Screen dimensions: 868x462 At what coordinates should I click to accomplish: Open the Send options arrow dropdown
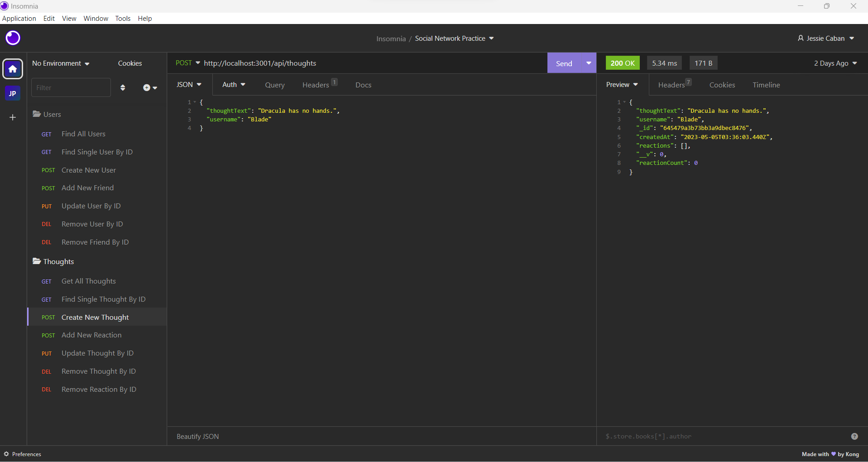[589, 63]
